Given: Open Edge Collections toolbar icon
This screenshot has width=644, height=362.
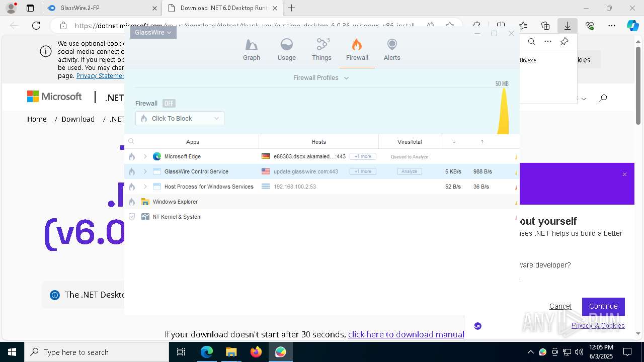Looking at the screenshot, I should [x=545, y=26].
